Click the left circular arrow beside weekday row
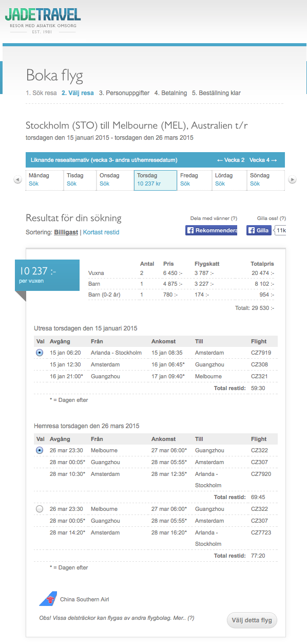The image size is (307, 644). [x=18, y=180]
